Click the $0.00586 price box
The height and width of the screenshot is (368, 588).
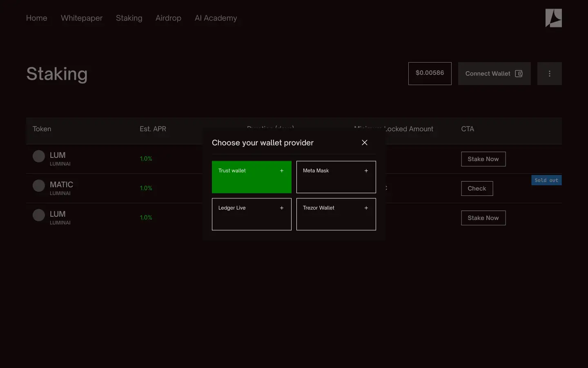click(430, 74)
